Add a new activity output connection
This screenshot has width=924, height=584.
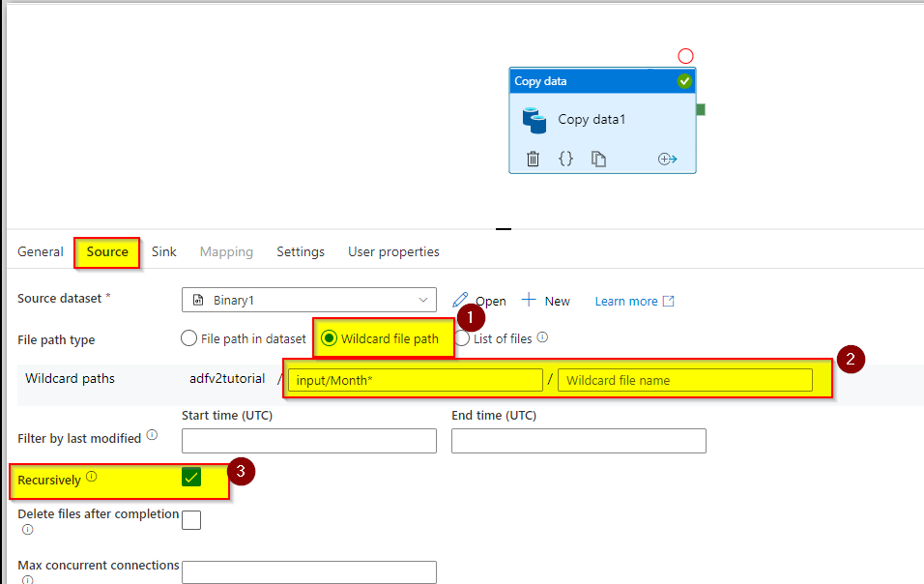point(668,159)
